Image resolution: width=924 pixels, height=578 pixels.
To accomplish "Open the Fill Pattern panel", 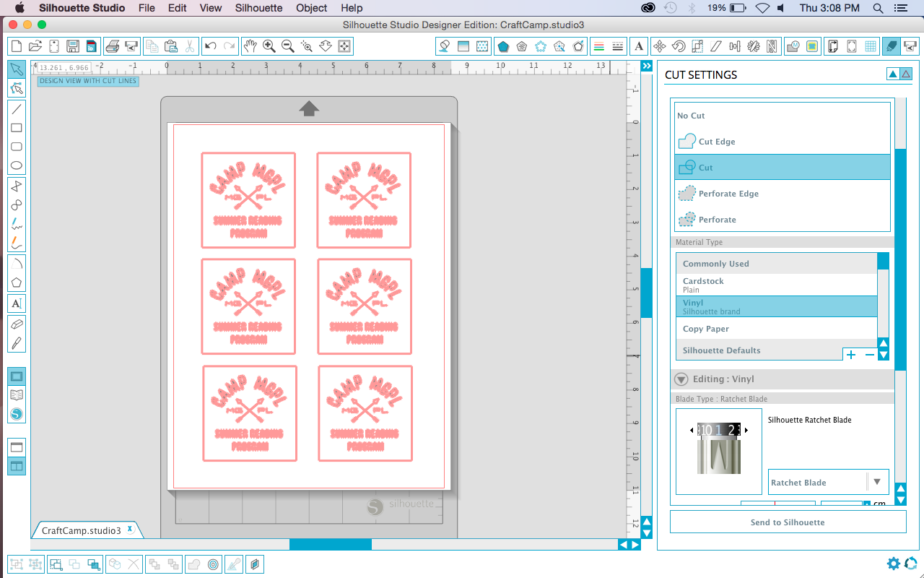I will (x=481, y=46).
